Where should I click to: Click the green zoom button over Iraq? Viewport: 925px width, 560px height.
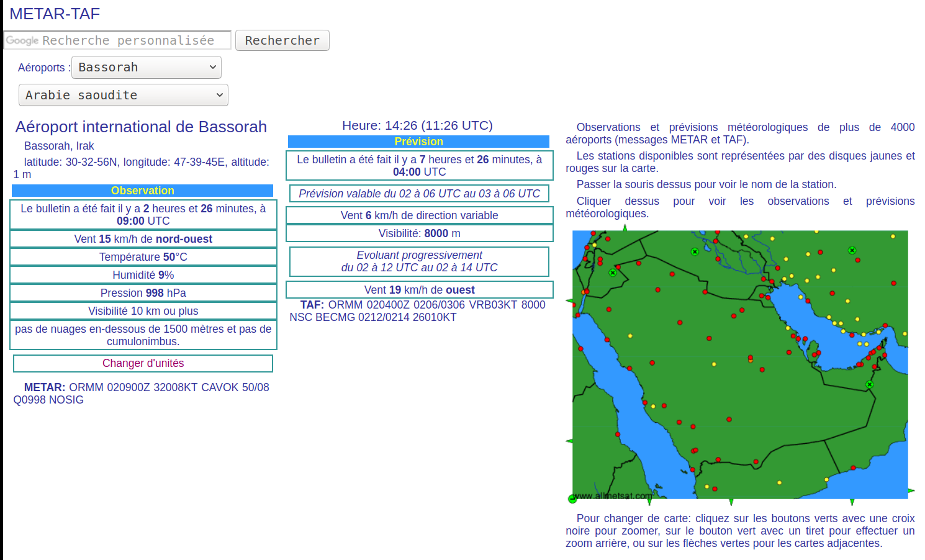(x=695, y=251)
